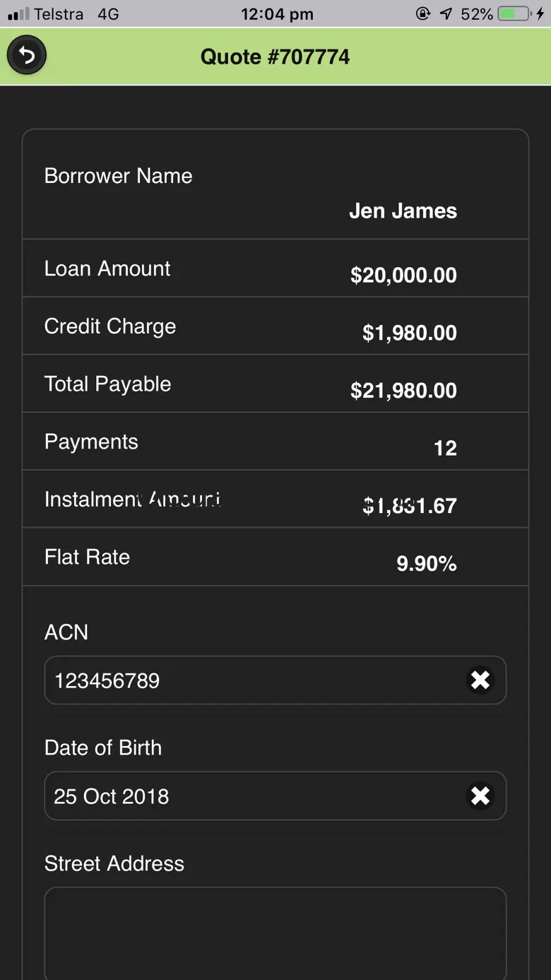The height and width of the screenshot is (980, 551).
Task: Tap the Total Payable value $21,980.00
Action: click(x=403, y=391)
